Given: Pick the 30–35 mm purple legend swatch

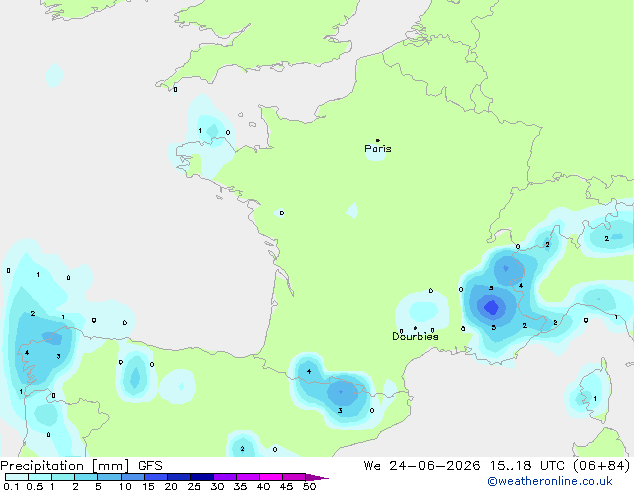Looking at the screenshot, I should click(225, 477).
